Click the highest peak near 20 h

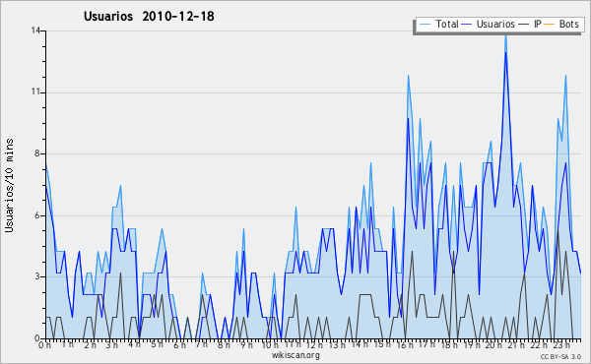[505, 35]
